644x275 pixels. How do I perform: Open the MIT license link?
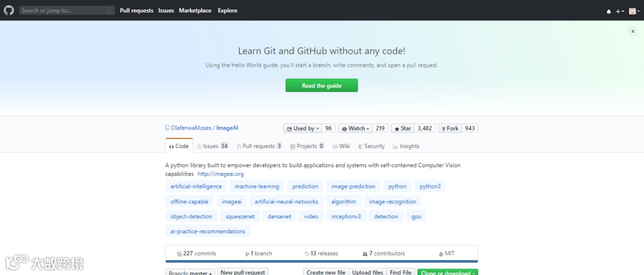point(447,253)
